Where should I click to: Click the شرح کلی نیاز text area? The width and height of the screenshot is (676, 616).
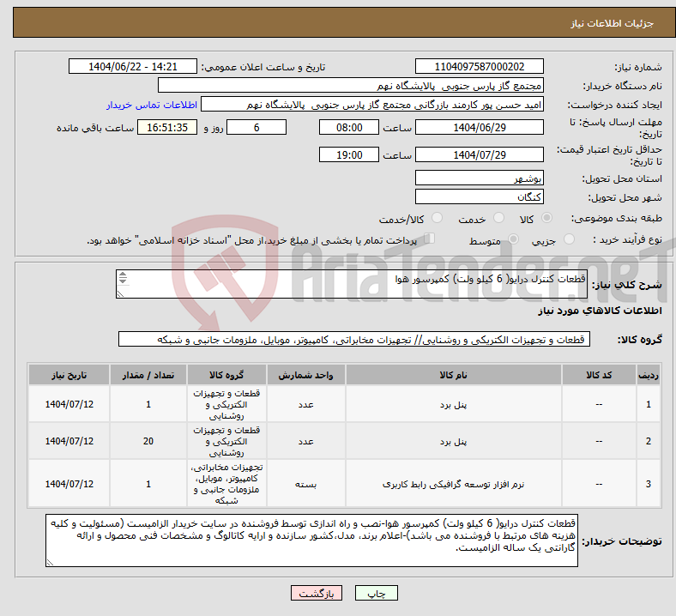(352, 284)
